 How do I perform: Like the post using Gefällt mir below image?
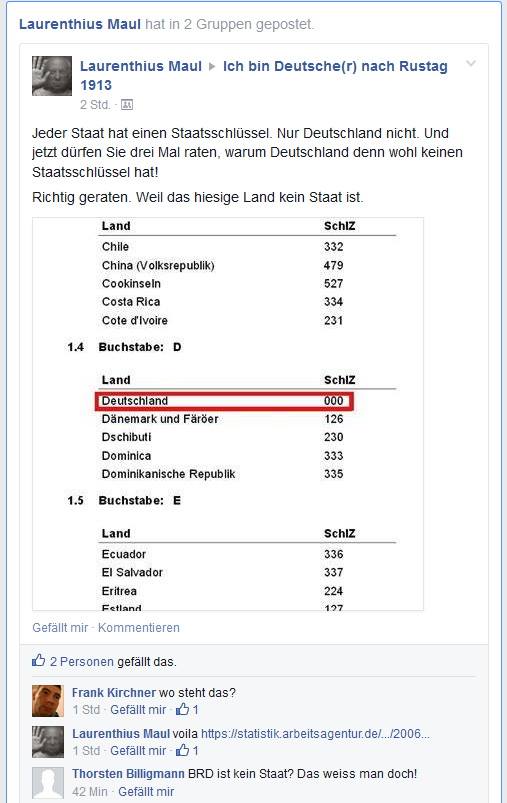coord(60,627)
